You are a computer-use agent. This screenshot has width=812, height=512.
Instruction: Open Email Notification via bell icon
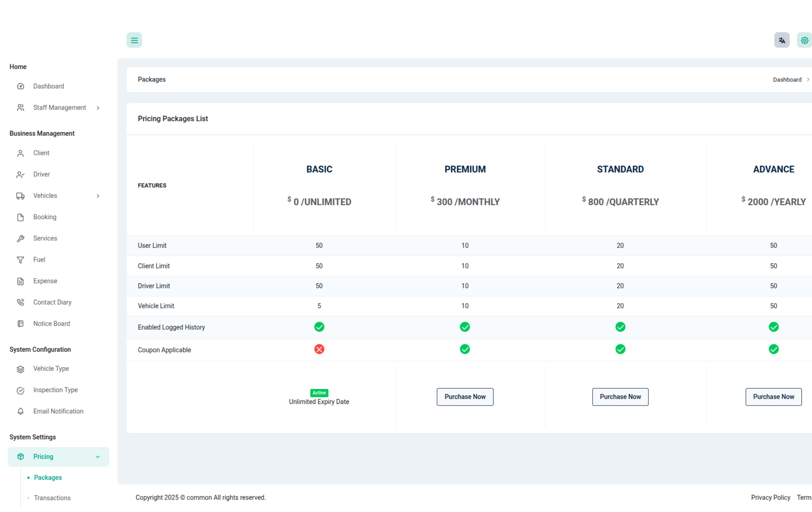(x=21, y=411)
